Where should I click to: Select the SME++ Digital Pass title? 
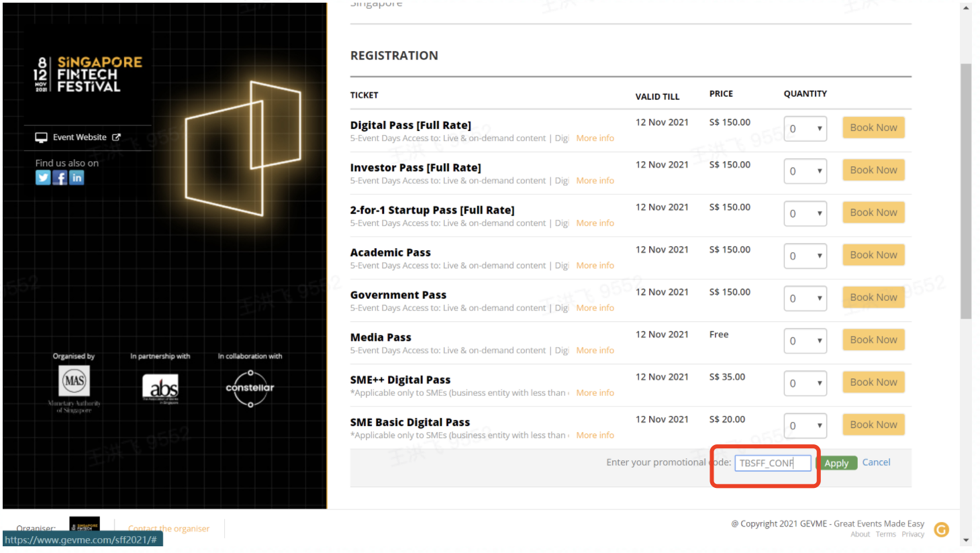point(400,380)
